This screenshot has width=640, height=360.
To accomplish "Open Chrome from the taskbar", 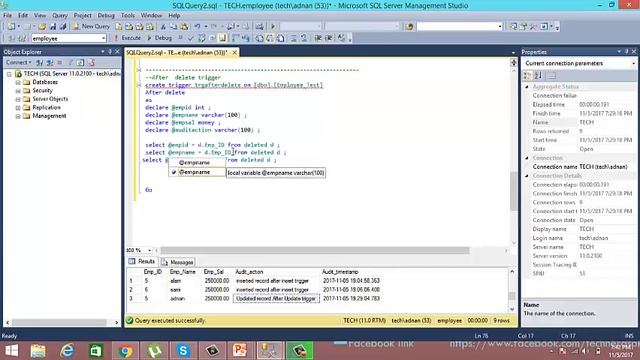I will click(125, 351).
